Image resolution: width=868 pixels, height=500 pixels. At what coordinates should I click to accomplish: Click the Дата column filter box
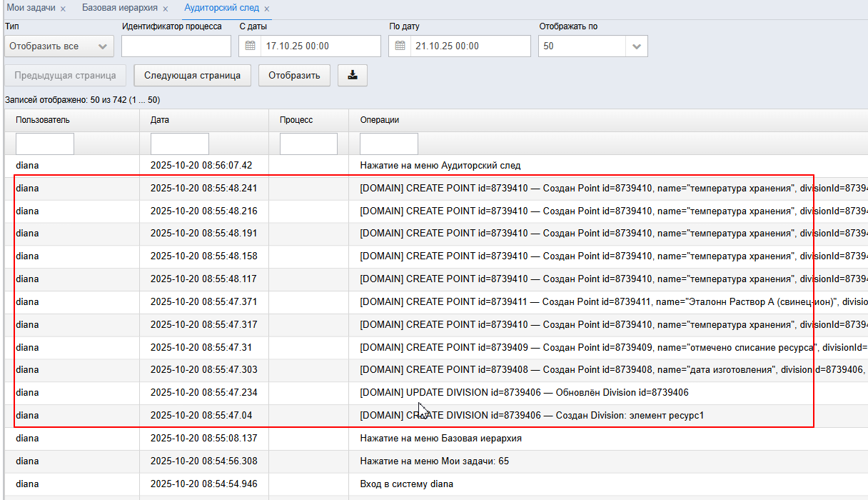(x=180, y=144)
